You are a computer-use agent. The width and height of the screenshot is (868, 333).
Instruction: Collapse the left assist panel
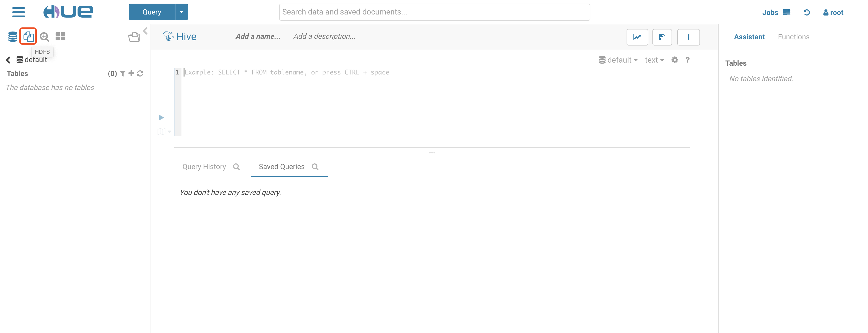point(145,31)
